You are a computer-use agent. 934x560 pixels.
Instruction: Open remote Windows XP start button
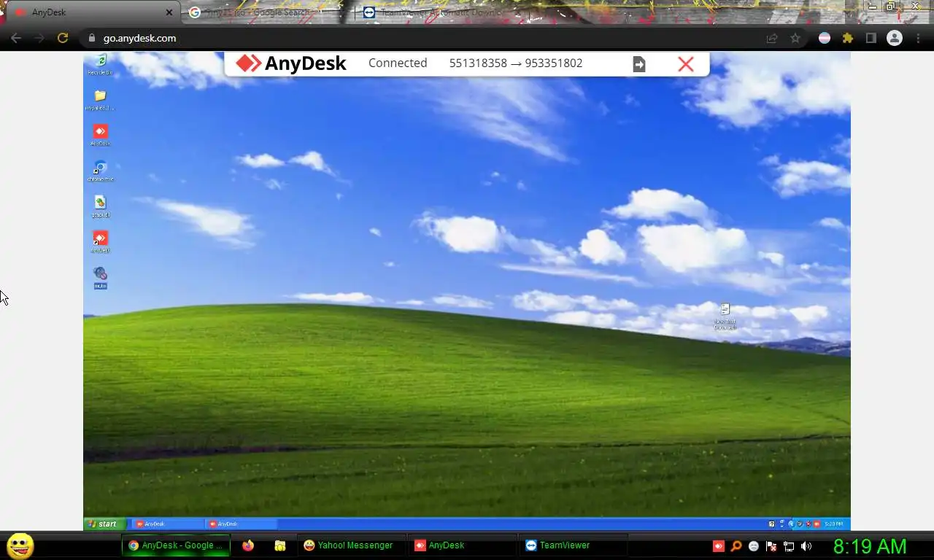click(104, 524)
